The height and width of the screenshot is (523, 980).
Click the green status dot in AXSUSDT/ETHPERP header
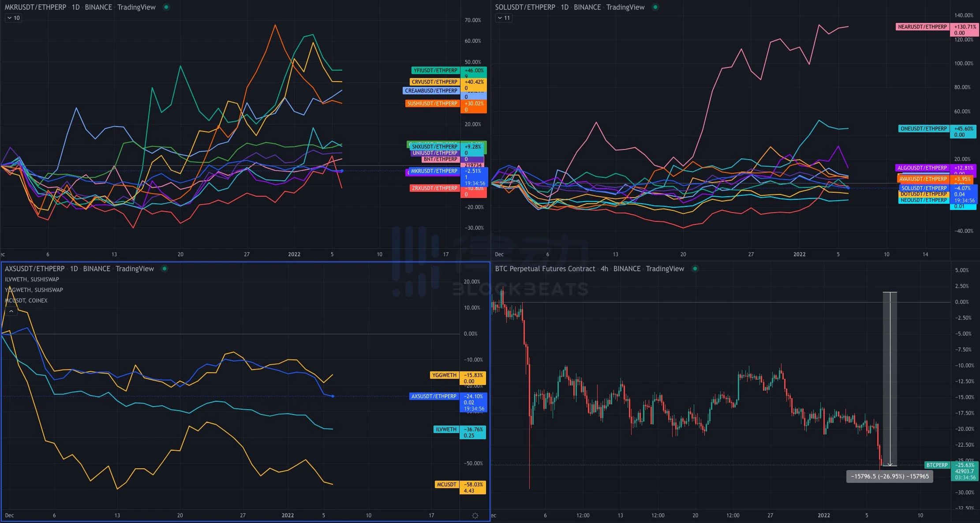point(165,269)
